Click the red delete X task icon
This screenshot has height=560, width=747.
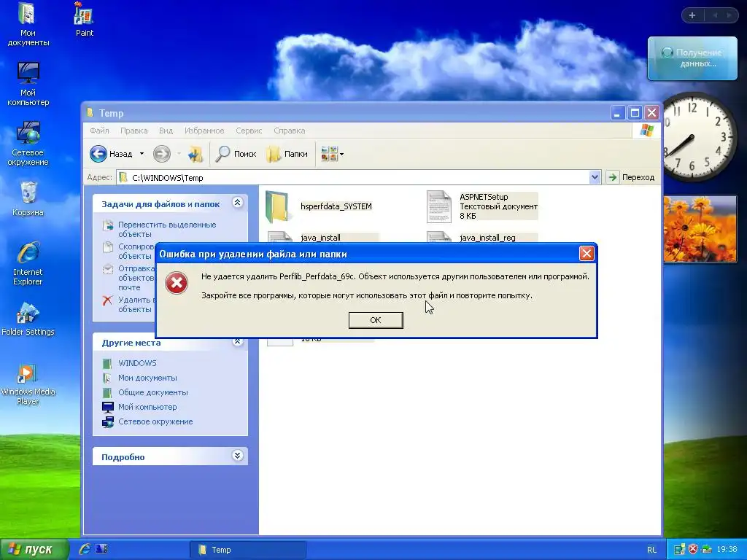tap(108, 300)
